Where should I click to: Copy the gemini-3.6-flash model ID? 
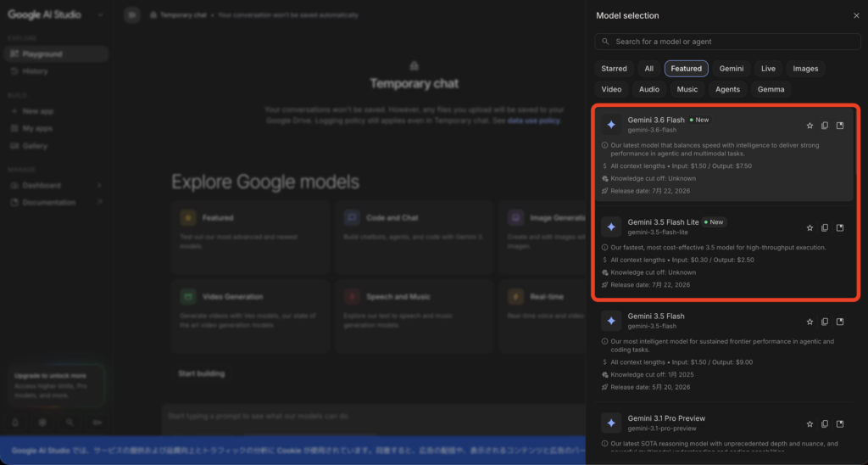pos(825,126)
